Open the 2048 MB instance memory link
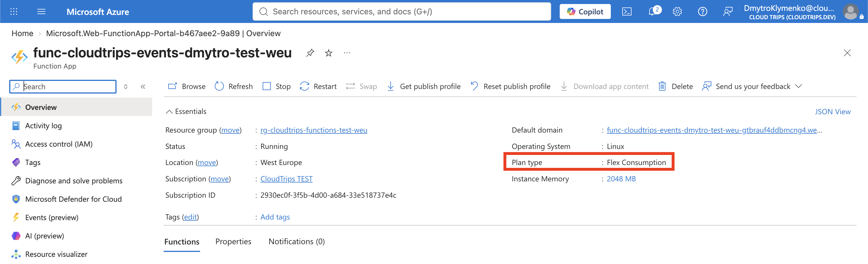 (621, 179)
